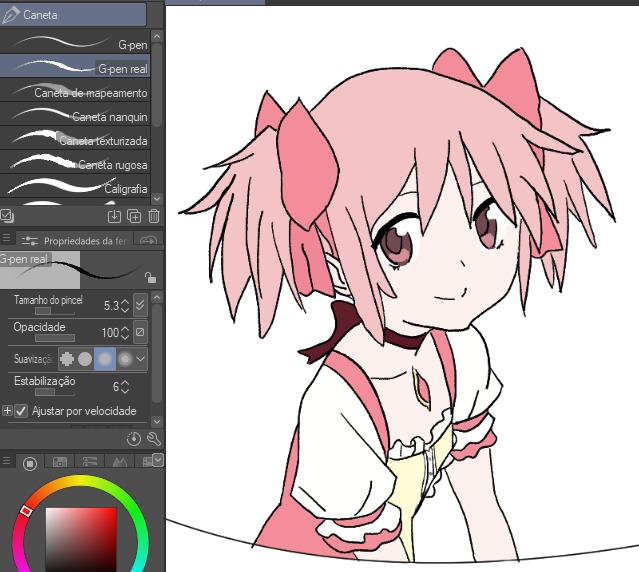Toggle Ajustar por velocidade checkbox
Image resolution: width=639 pixels, height=572 pixels.
pos(21,411)
